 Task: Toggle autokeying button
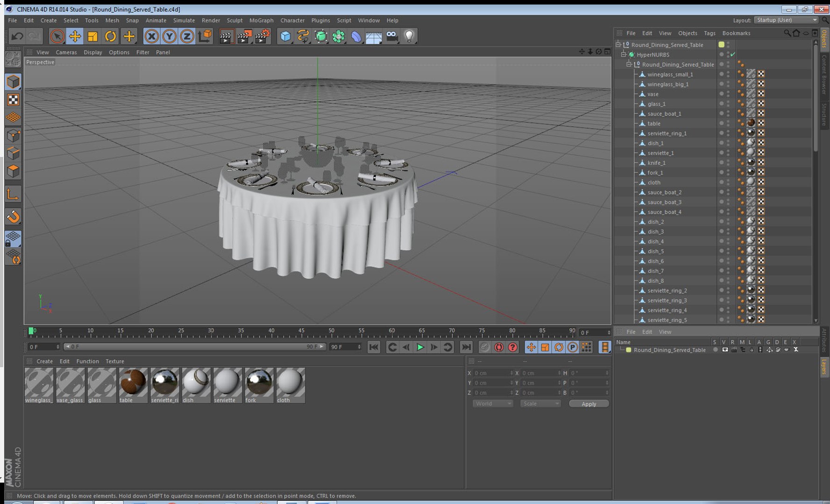pyautogui.click(x=499, y=347)
